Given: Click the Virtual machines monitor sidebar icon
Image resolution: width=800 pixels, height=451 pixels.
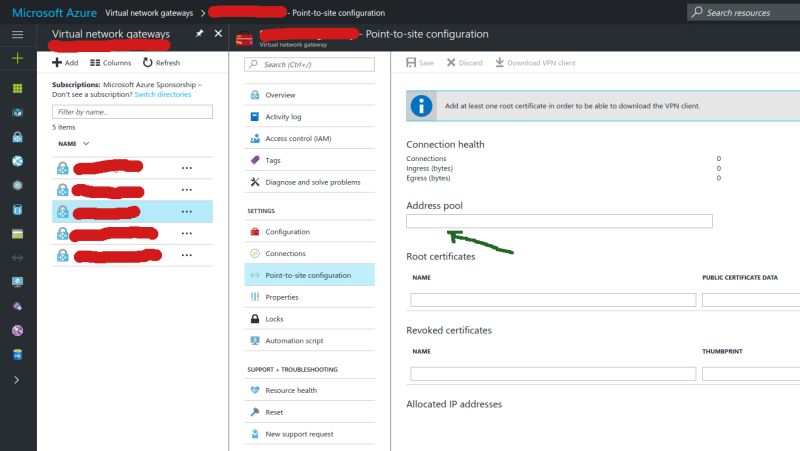Looking at the screenshot, I should point(17,282).
